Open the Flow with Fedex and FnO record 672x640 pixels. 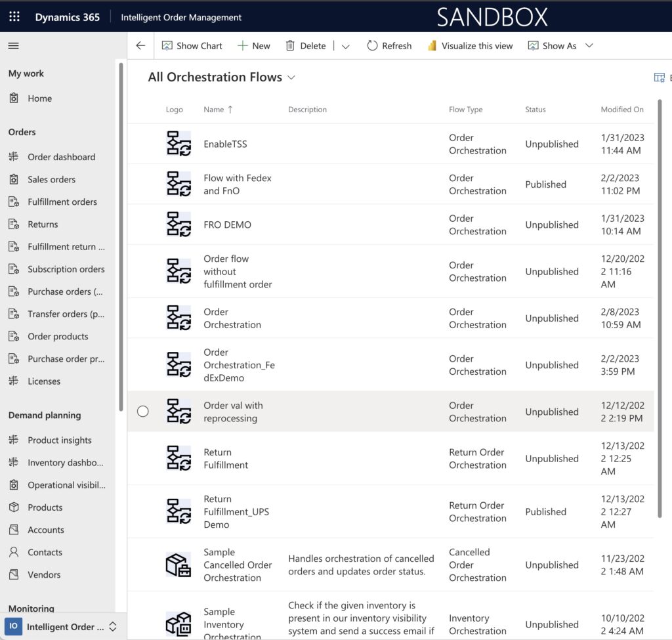(x=237, y=184)
